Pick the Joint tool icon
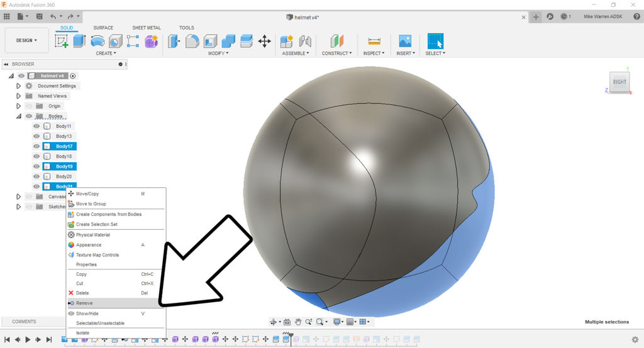Image resolution: width=644 pixels, height=348 pixels. (x=305, y=41)
